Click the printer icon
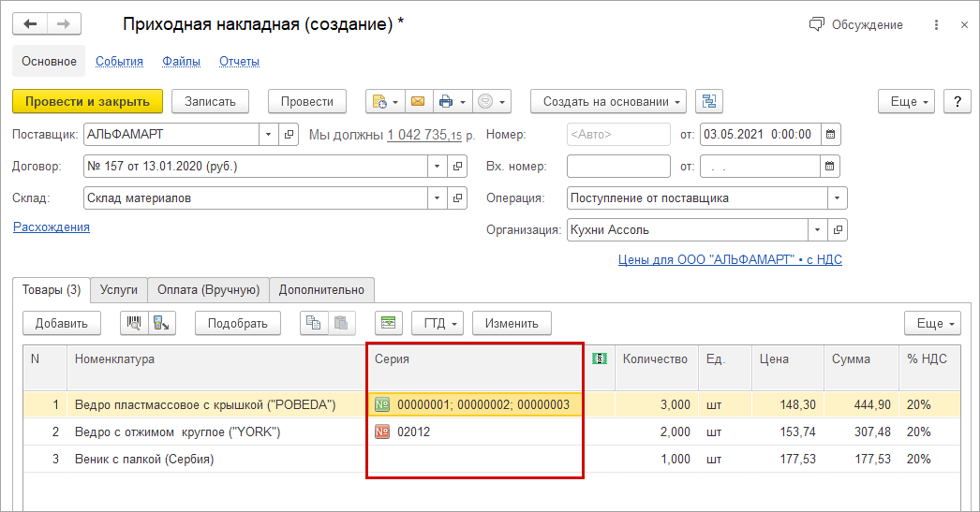The image size is (980, 512). pos(445,102)
